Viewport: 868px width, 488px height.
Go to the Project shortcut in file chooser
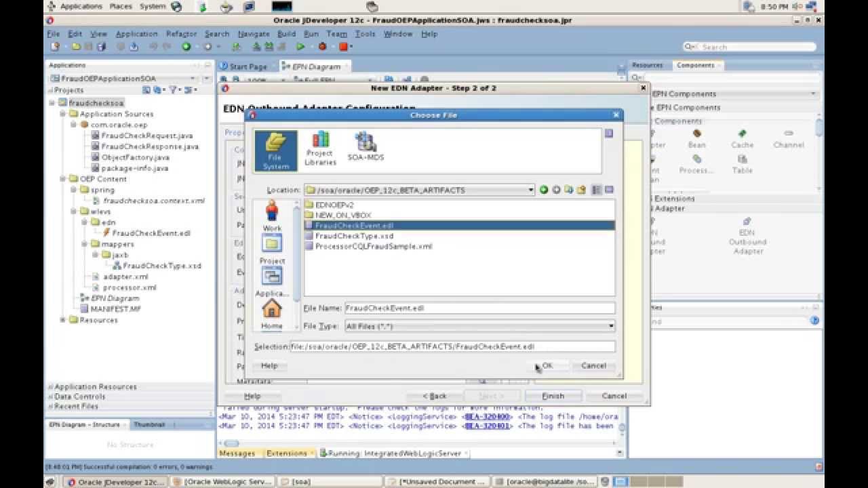[x=272, y=249]
